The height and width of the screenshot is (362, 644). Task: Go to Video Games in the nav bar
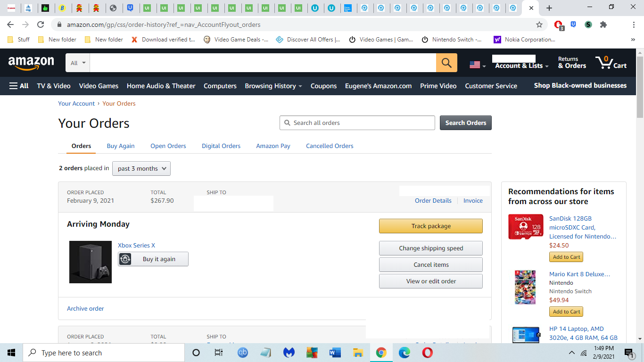(99, 86)
